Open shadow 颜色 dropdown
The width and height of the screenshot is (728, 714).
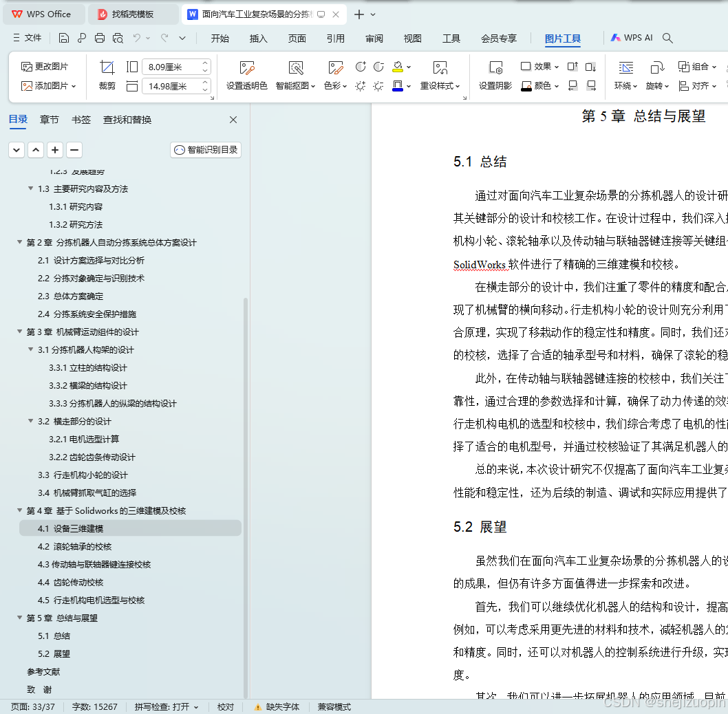[x=539, y=86]
